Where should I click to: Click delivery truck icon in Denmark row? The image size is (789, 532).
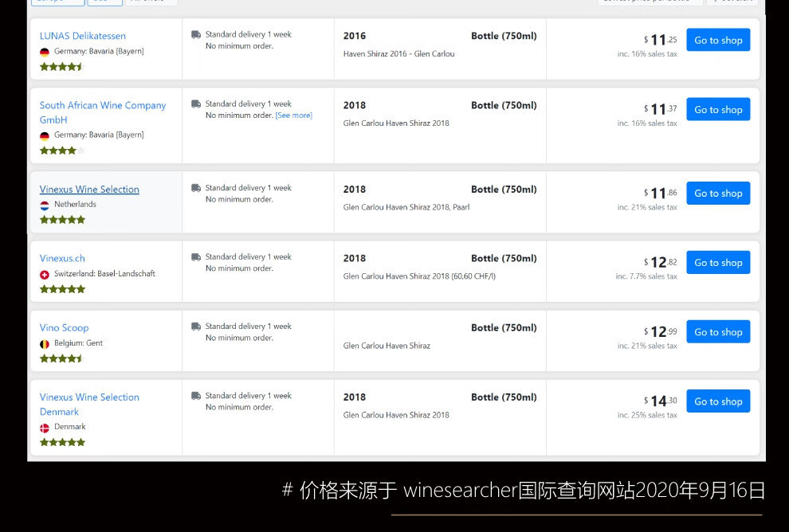click(x=196, y=395)
